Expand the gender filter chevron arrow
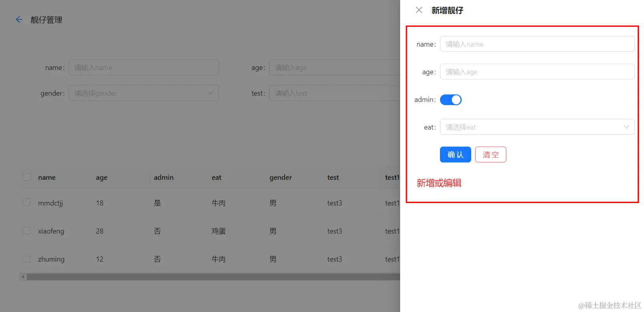Screen dimensions: 644x312 click(211, 93)
